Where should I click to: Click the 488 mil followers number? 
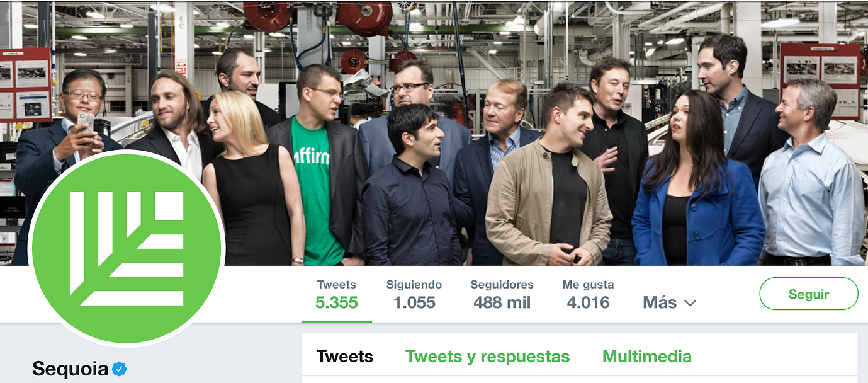pos(502,302)
